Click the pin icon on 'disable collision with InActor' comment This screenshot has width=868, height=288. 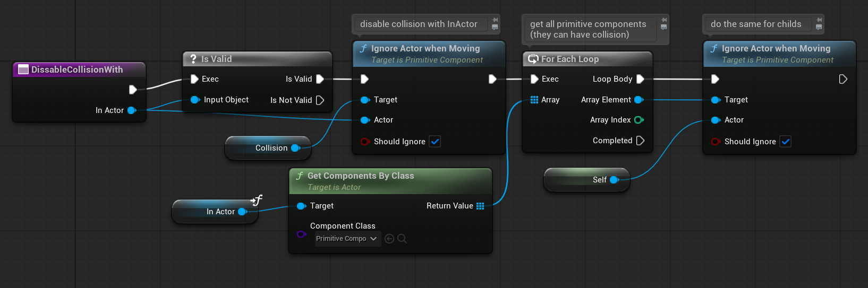pos(495,20)
